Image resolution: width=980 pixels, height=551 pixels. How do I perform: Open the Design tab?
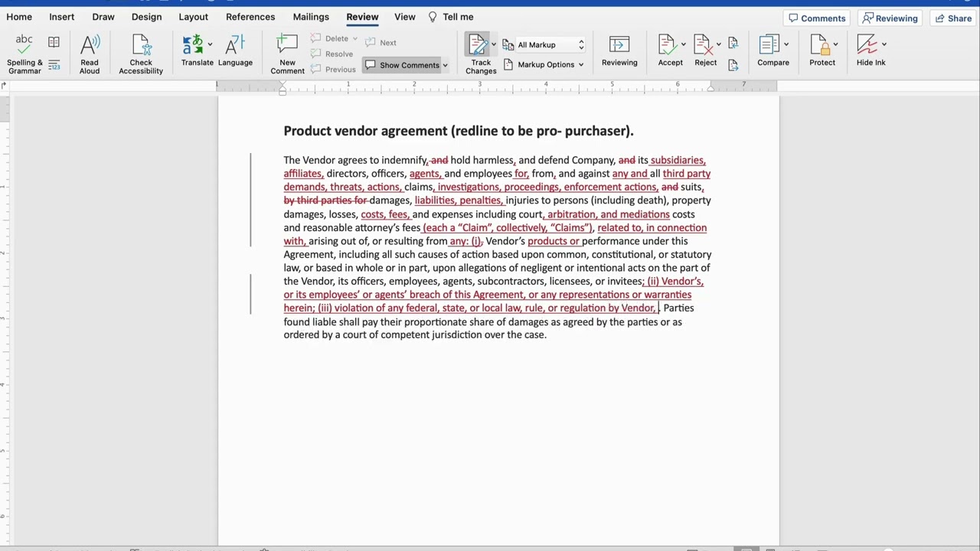[146, 17]
